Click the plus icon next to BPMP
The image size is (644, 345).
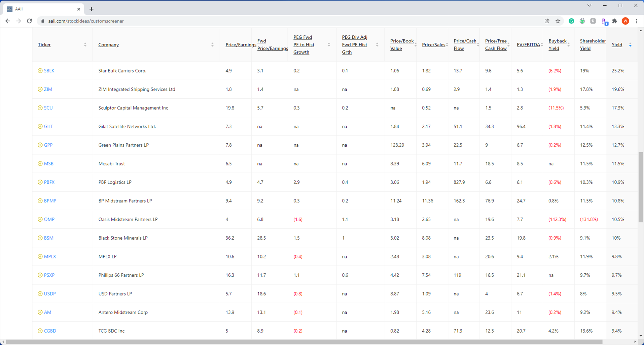tap(40, 200)
